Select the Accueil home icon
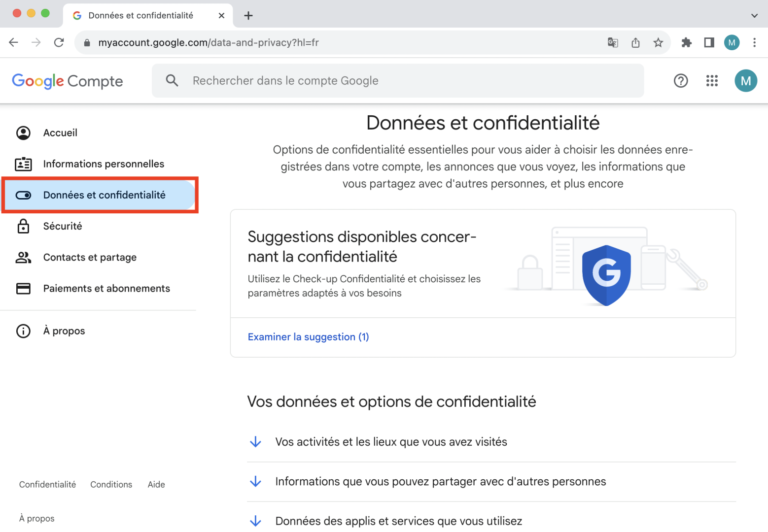The height and width of the screenshot is (532, 768). pyautogui.click(x=23, y=133)
